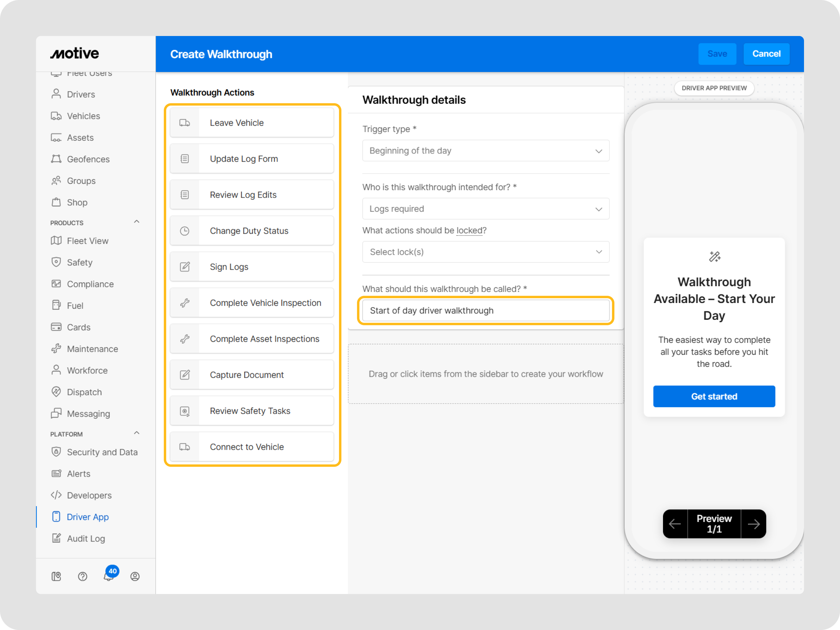Click the magic wand icon in driver preview
This screenshot has height=630, width=840.
click(x=714, y=257)
